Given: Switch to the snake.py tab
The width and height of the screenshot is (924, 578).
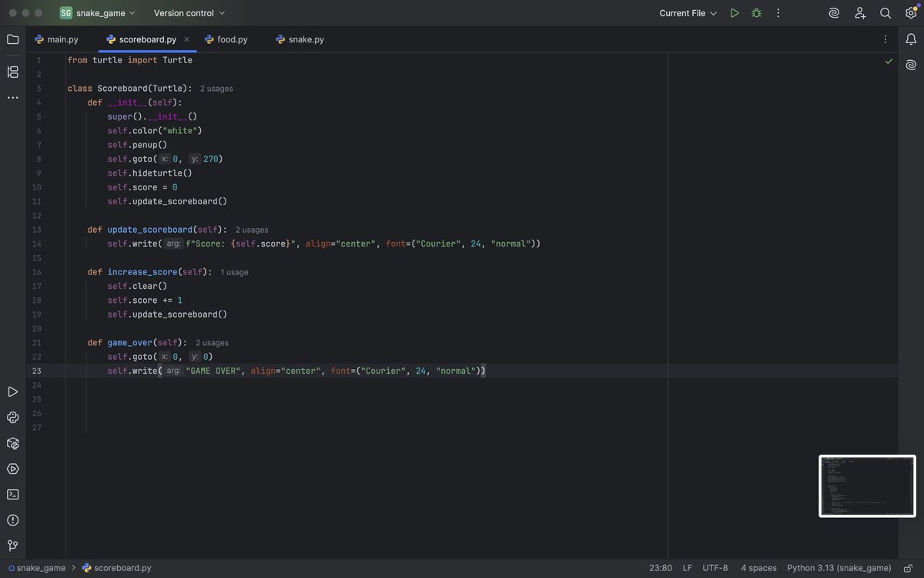Looking at the screenshot, I should [x=300, y=39].
